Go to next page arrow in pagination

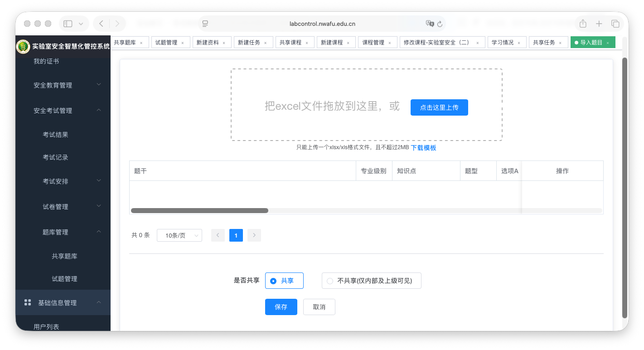254,235
